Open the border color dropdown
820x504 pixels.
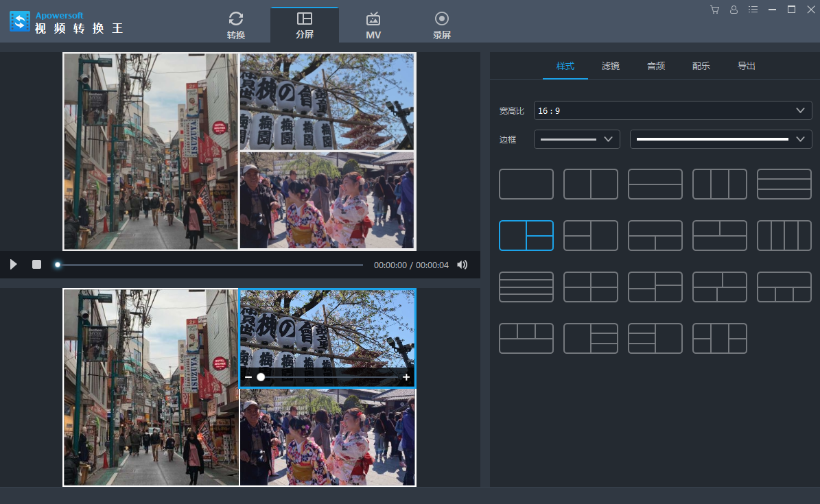[x=721, y=139]
